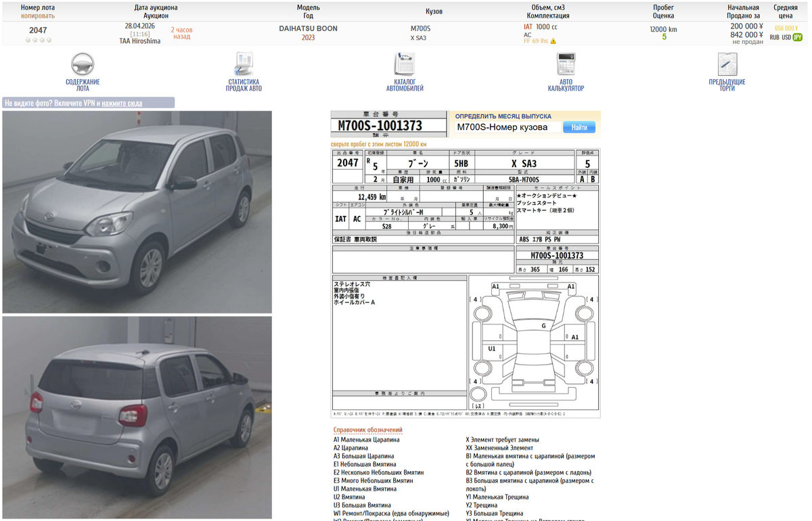The width and height of the screenshot is (812, 521).
Task: Click the DAIHATSU BOON model name
Action: tap(308, 29)
